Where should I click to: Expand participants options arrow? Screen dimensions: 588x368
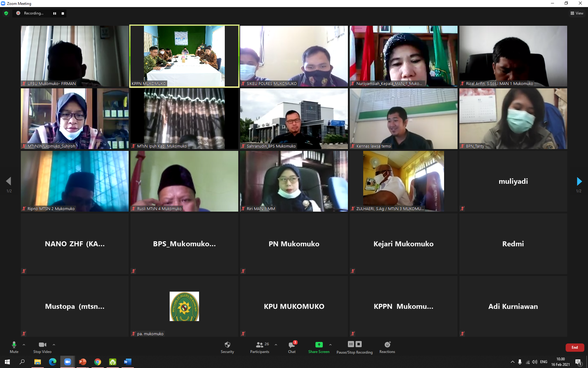[x=276, y=345]
